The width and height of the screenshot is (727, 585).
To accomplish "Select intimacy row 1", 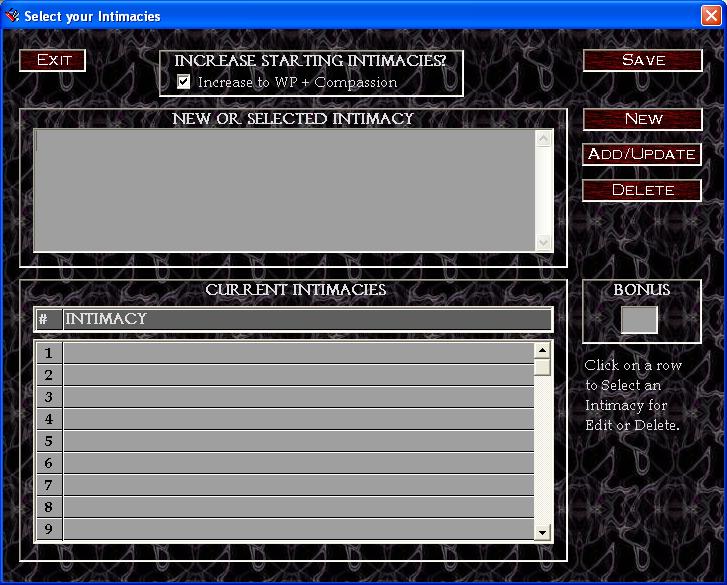I will 285,353.
